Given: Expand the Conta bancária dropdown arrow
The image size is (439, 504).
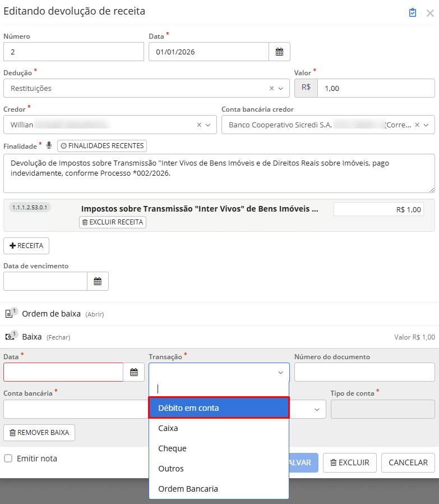Looking at the screenshot, I should (x=317, y=409).
